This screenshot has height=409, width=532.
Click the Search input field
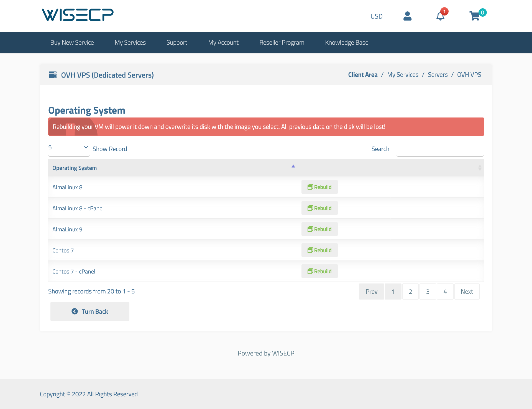440,149
